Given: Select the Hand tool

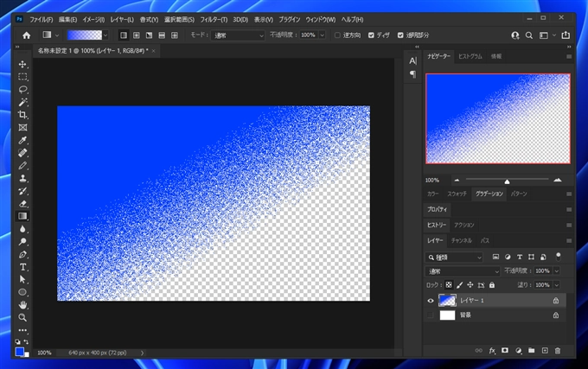Looking at the screenshot, I should (x=22, y=305).
